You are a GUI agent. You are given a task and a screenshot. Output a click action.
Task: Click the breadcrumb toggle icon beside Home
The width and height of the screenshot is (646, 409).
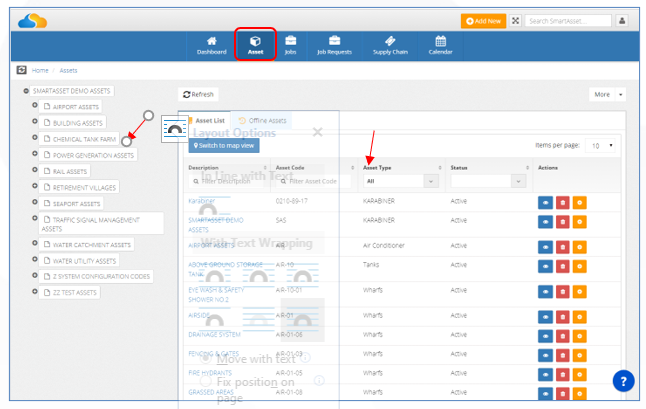pos(21,70)
